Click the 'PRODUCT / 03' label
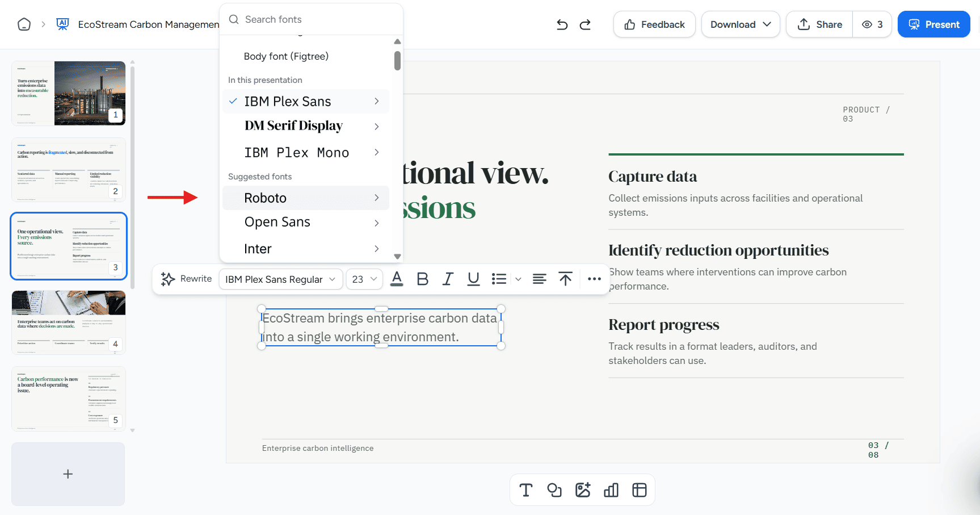 pyautogui.click(x=867, y=114)
